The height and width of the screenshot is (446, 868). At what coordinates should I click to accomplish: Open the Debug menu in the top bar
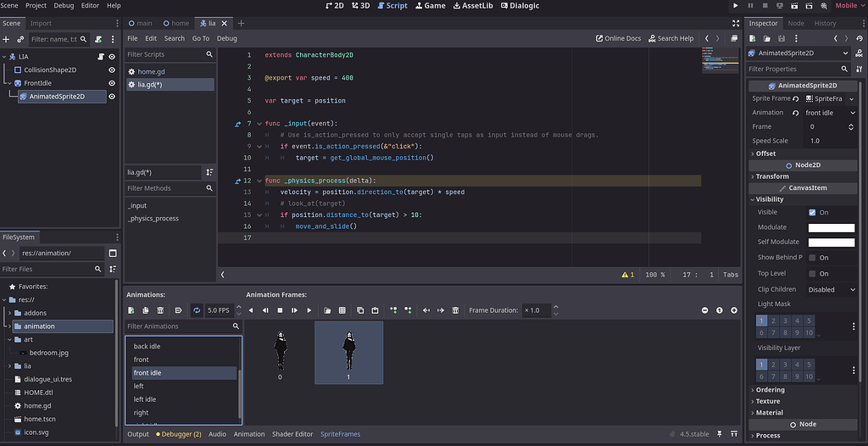click(64, 6)
